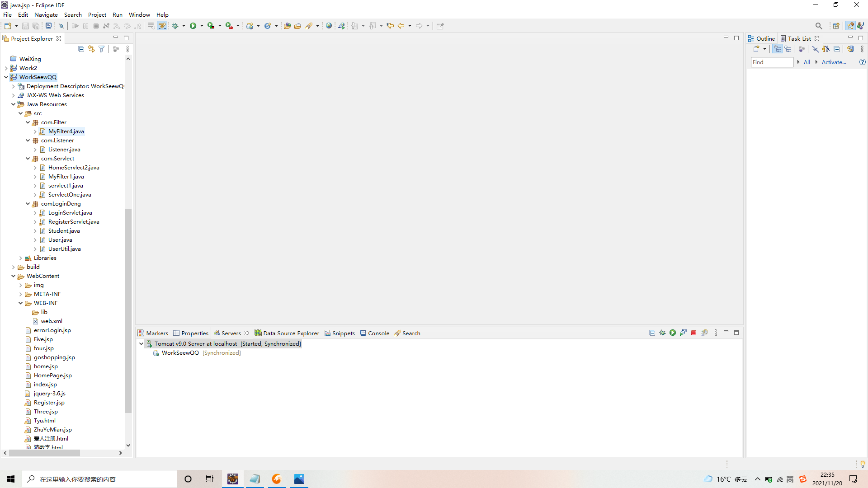Click the green Run button in main toolbar

193,26
